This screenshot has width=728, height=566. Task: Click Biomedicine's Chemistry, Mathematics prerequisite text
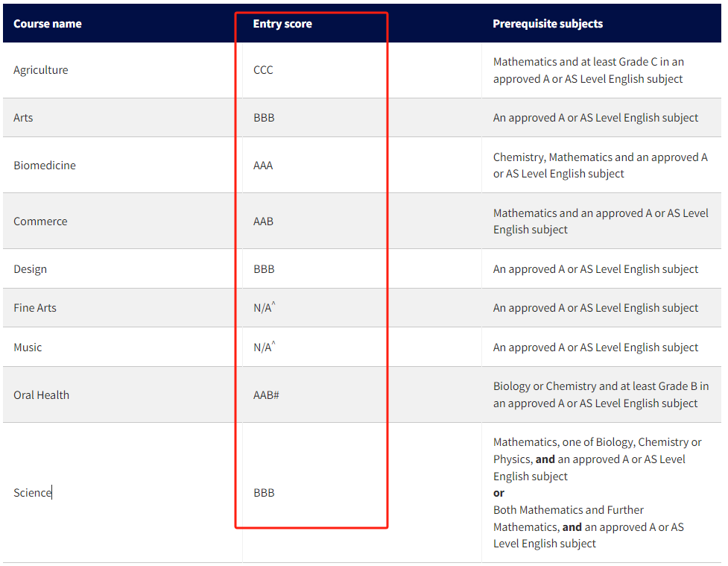click(601, 166)
